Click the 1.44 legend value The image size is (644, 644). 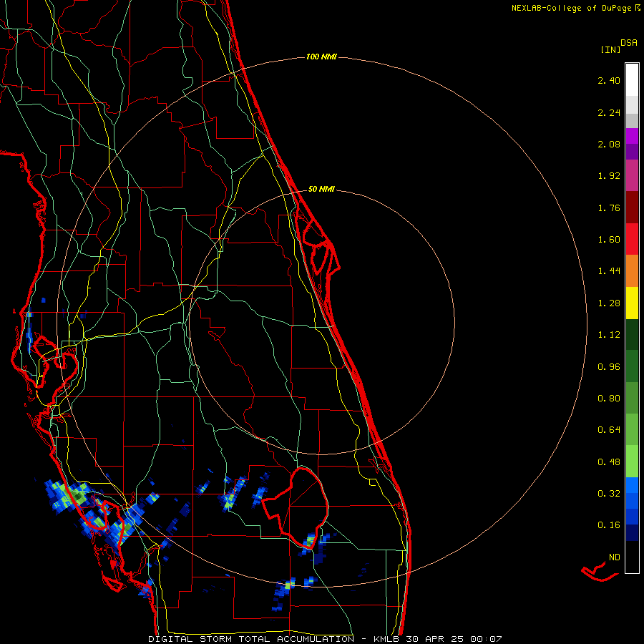click(609, 271)
